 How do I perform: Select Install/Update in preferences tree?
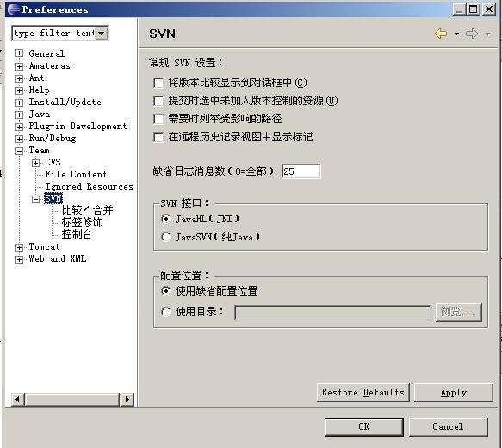(x=65, y=103)
